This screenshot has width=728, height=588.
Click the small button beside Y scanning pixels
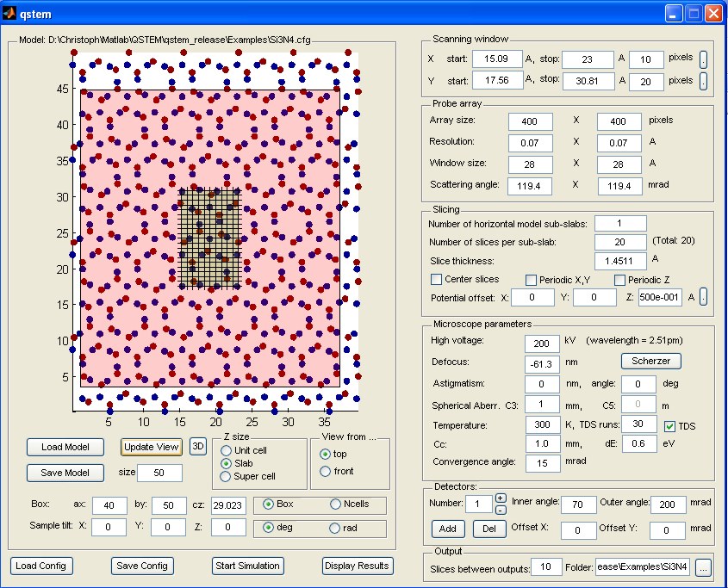pyautogui.click(x=704, y=81)
